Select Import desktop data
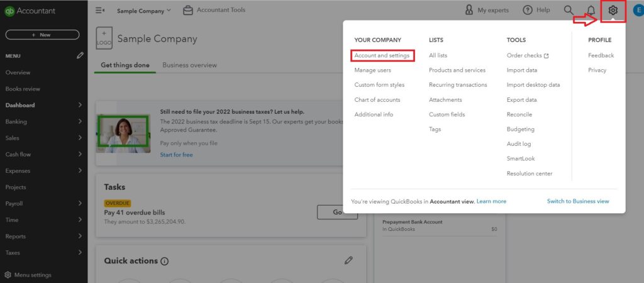The image size is (644, 283). [x=533, y=85]
